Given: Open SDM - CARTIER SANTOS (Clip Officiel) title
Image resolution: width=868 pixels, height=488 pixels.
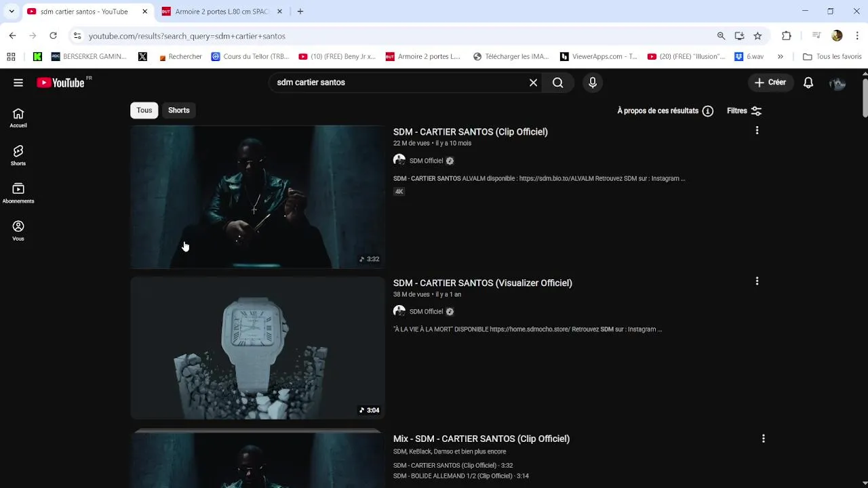Looking at the screenshot, I should click(x=471, y=131).
